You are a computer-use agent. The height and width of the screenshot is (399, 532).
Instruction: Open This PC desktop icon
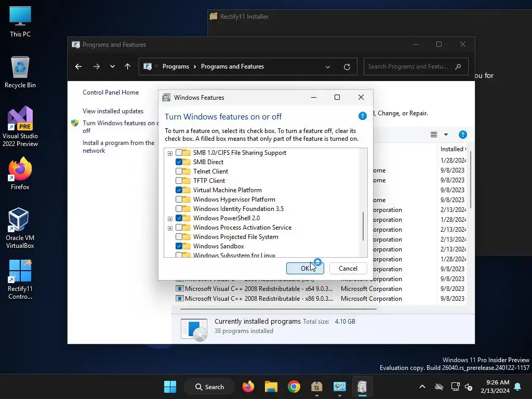20,21
